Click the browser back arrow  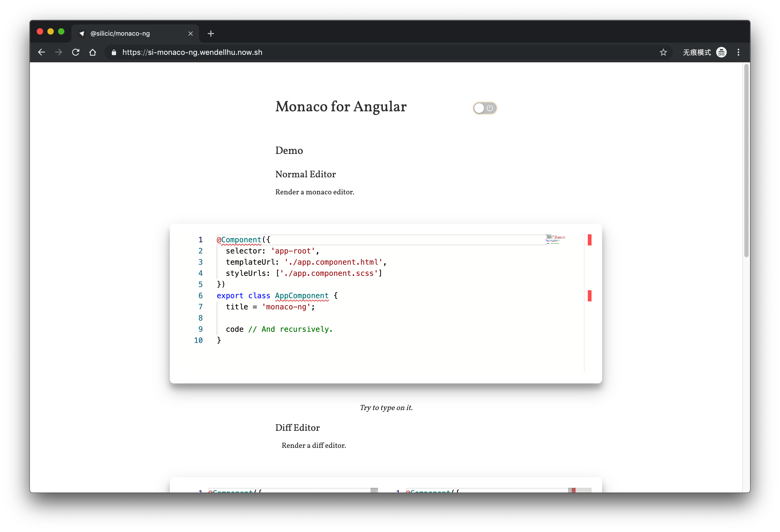42,52
